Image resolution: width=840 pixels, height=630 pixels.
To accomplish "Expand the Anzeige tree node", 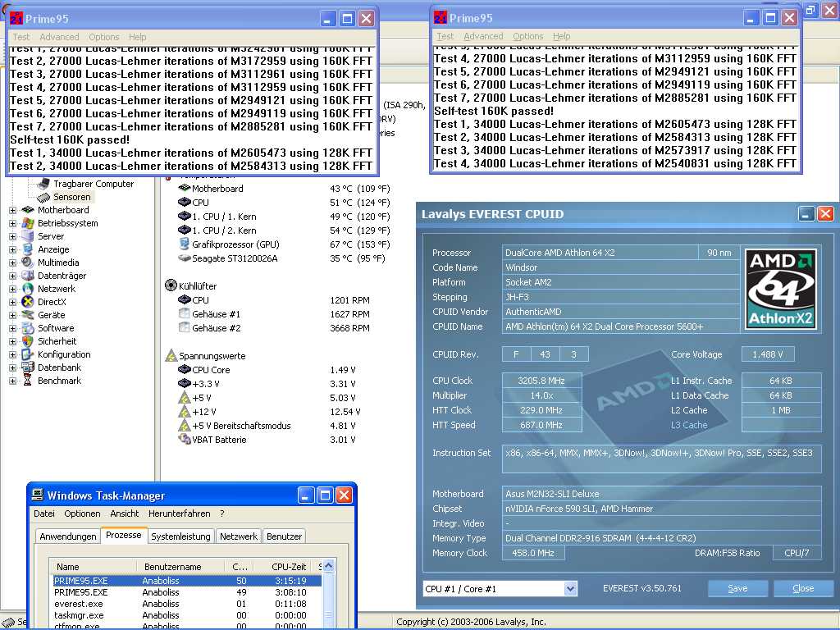I will pyautogui.click(x=12, y=249).
